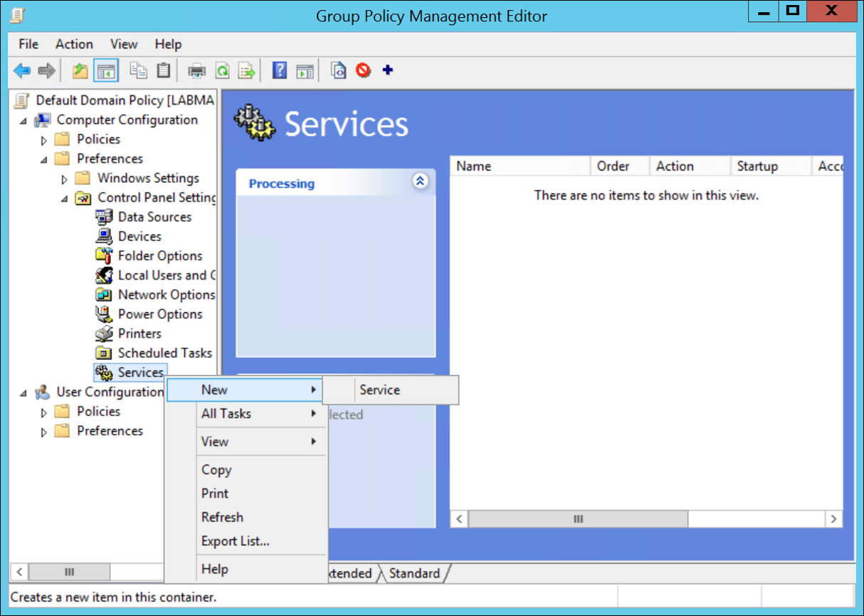This screenshot has width=864, height=616.
Task: Click the red Disable item icon
Action: 364,70
